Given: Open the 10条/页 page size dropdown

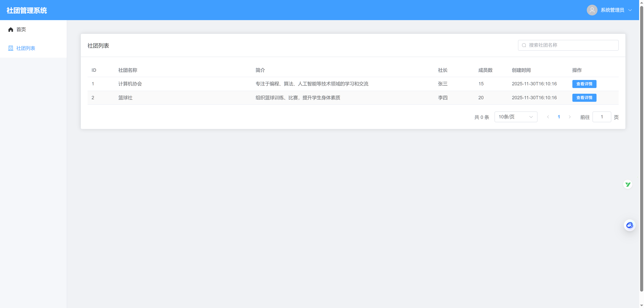Looking at the screenshot, I should point(516,117).
